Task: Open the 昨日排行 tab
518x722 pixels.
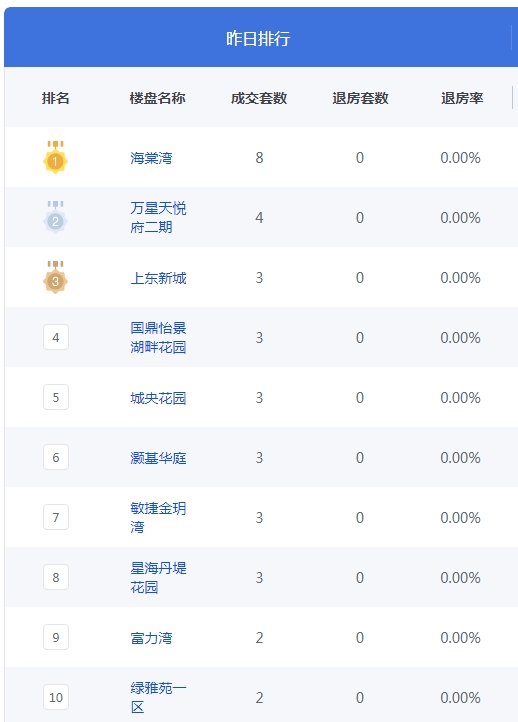Action: click(x=258, y=38)
